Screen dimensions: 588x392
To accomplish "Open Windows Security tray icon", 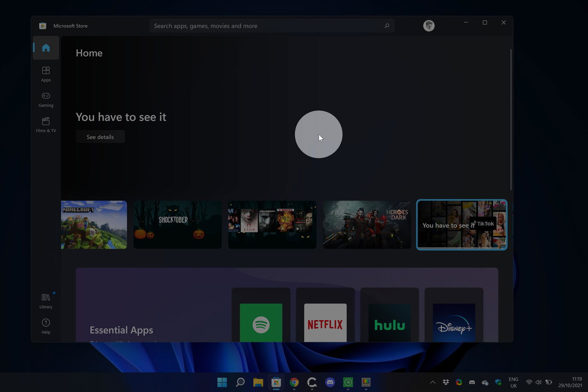I will [498, 382].
